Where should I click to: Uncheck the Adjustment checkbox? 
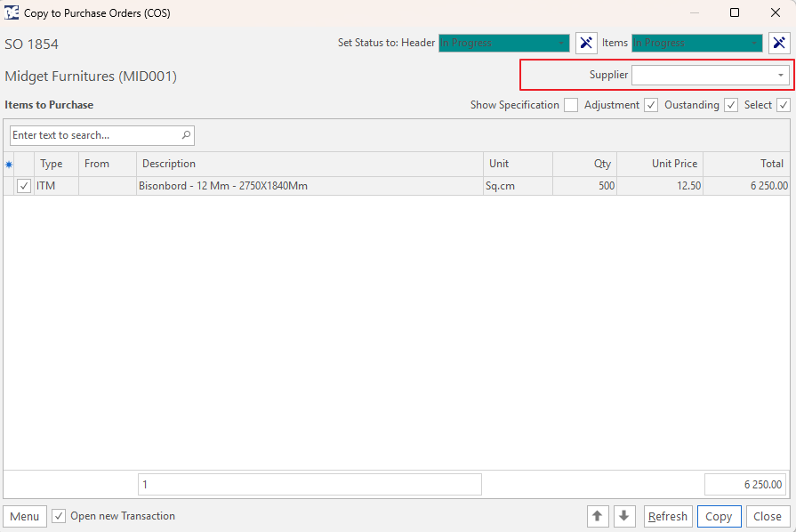(x=651, y=105)
